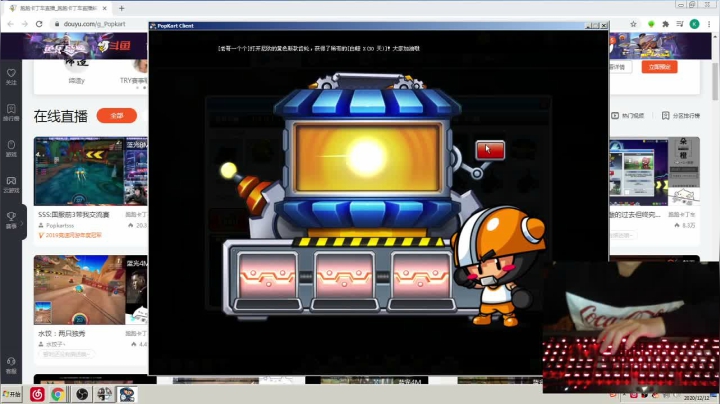The height and width of the screenshot is (404, 720).
Task: Click the top-right promotional banner on Douyu
Action: tap(660, 45)
